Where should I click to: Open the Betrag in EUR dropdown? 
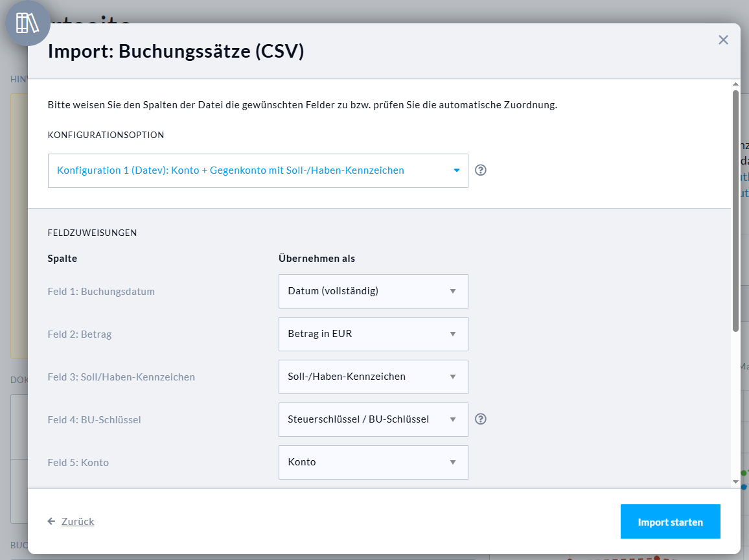[x=373, y=334]
